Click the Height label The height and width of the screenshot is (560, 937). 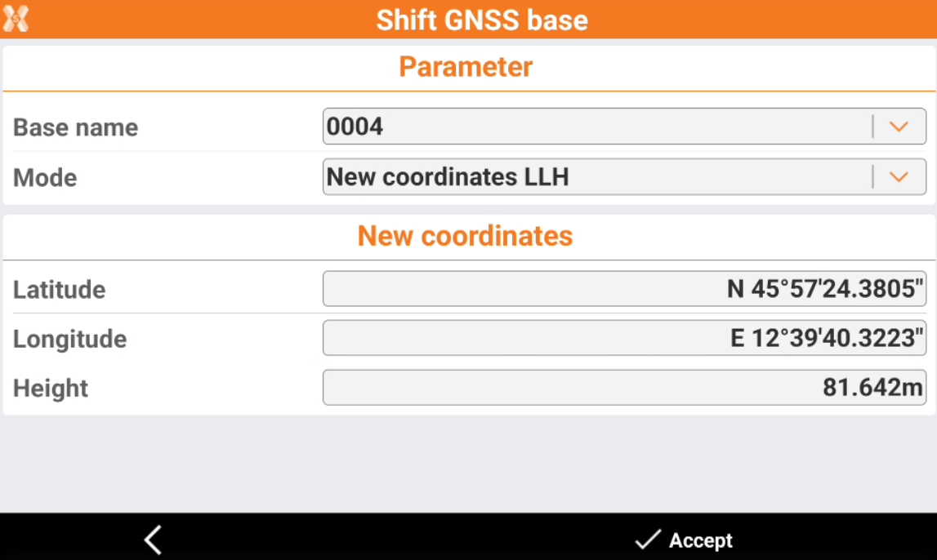click(x=51, y=389)
